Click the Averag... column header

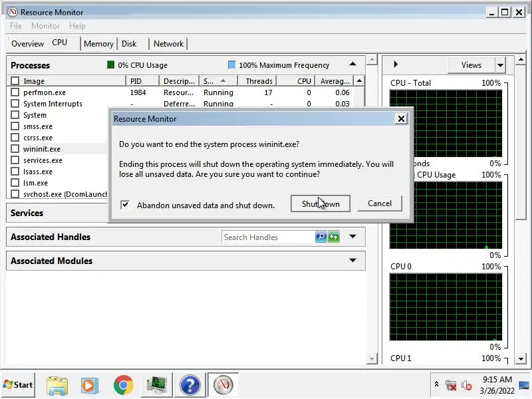pyautogui.click(x=334, y=81)
